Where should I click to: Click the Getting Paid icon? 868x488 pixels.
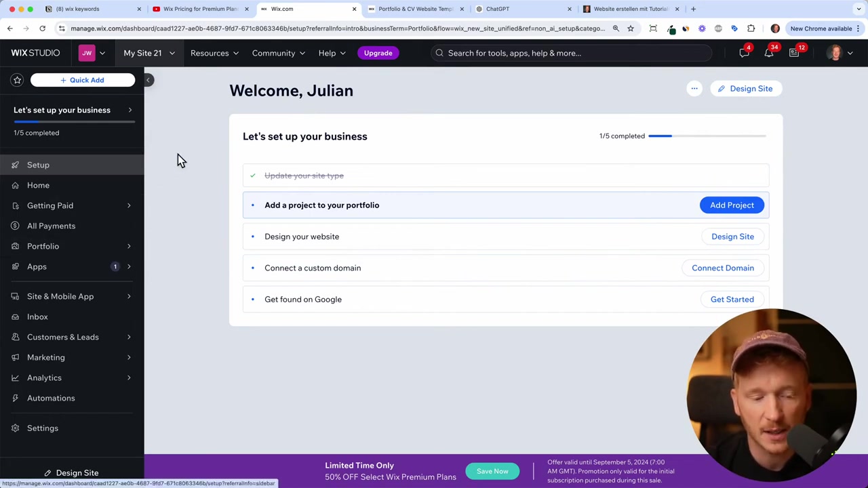(x=15, y=205)
